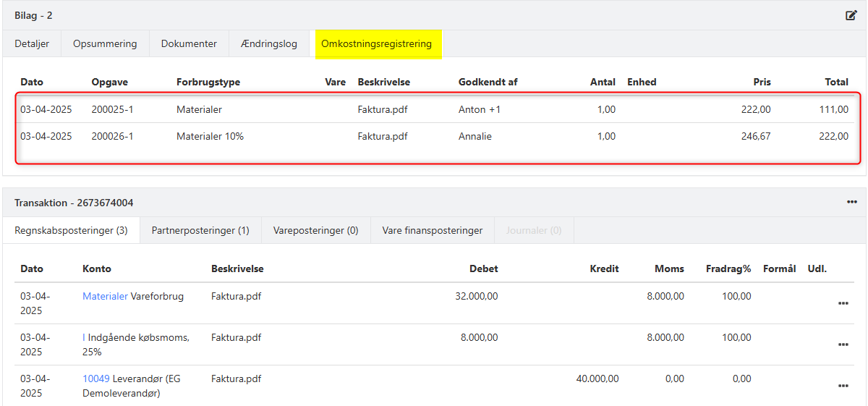The height and width of the screenshot is (406, 868).
Task: View the Ændringslog tab
Action: tap(269, 43)
